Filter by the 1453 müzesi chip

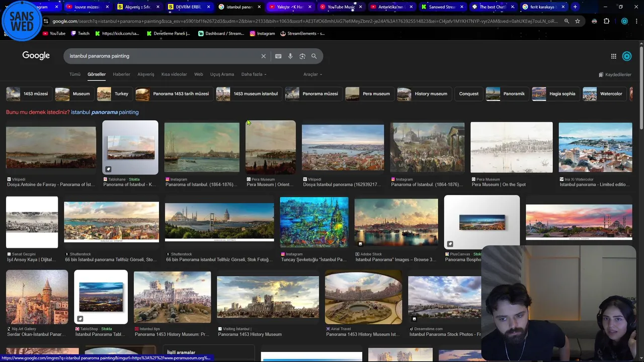(28, 94)
